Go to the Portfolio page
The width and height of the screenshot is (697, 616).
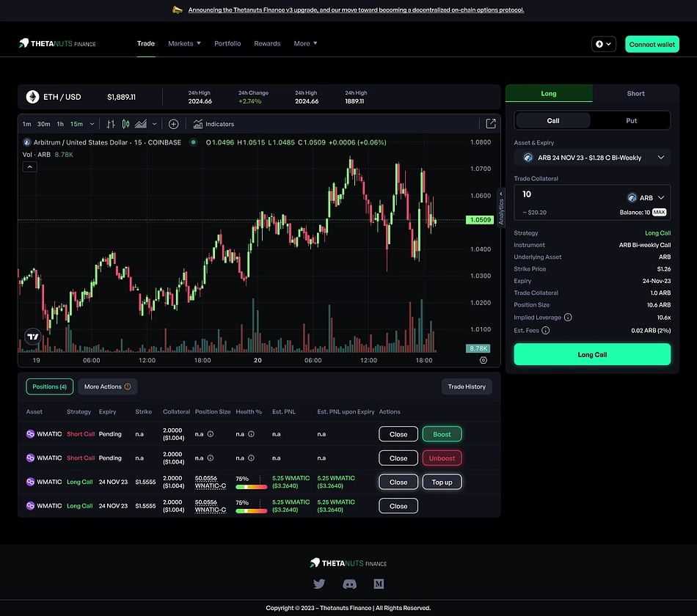[227, 43]
